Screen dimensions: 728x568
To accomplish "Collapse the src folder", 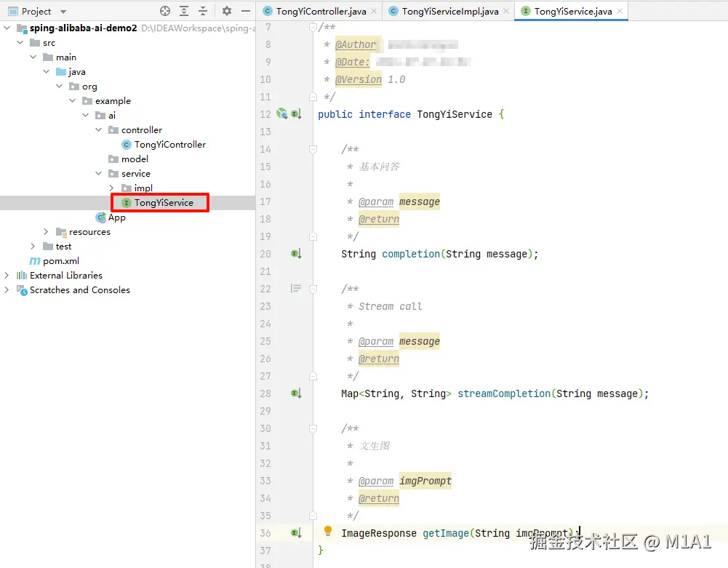I will tap(20, 43).
